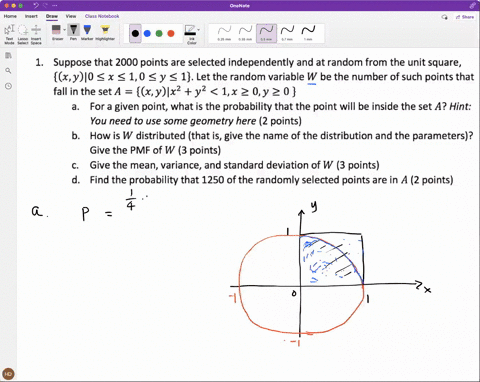Click the handwritten x axis label
Viewport: 480px width, 382px height.
(427, 290)
